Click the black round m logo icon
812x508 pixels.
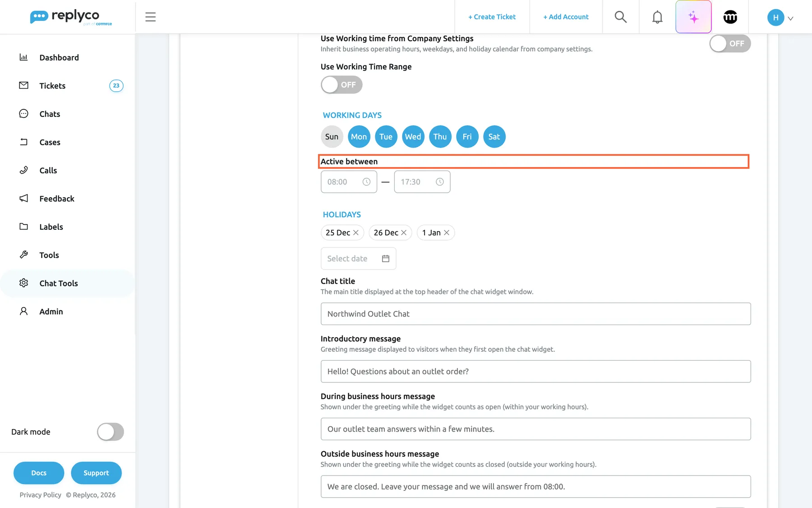point(730,17)
